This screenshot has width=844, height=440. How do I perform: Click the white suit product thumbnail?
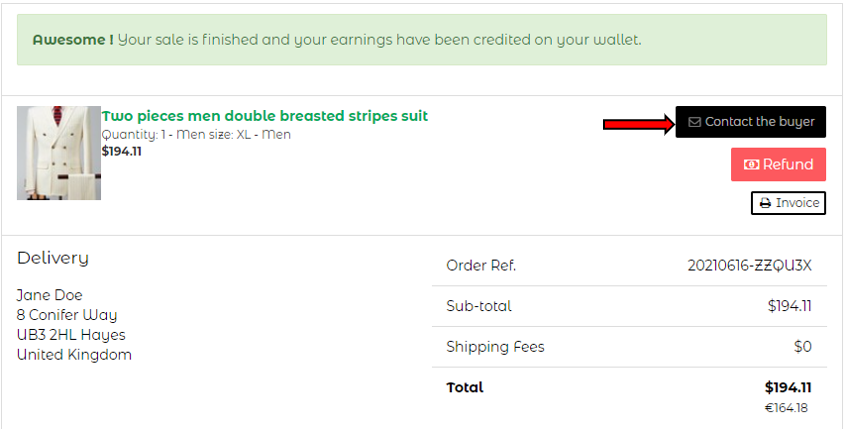59,153
